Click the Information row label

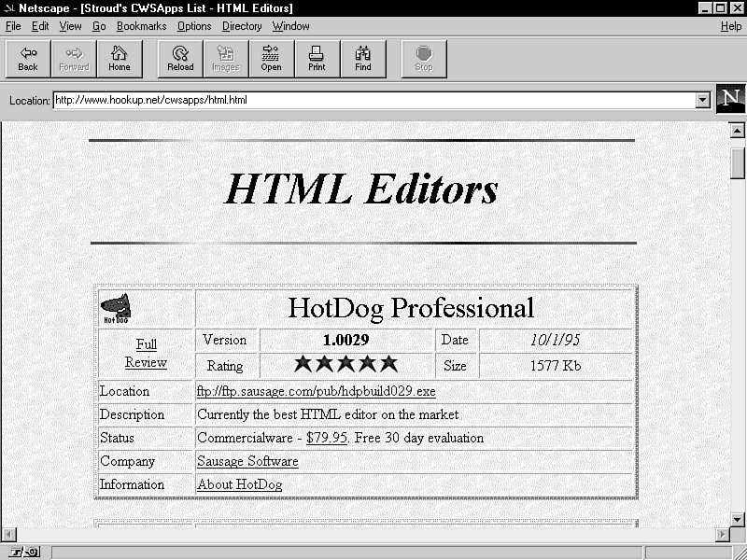click(x=132, y=484)
